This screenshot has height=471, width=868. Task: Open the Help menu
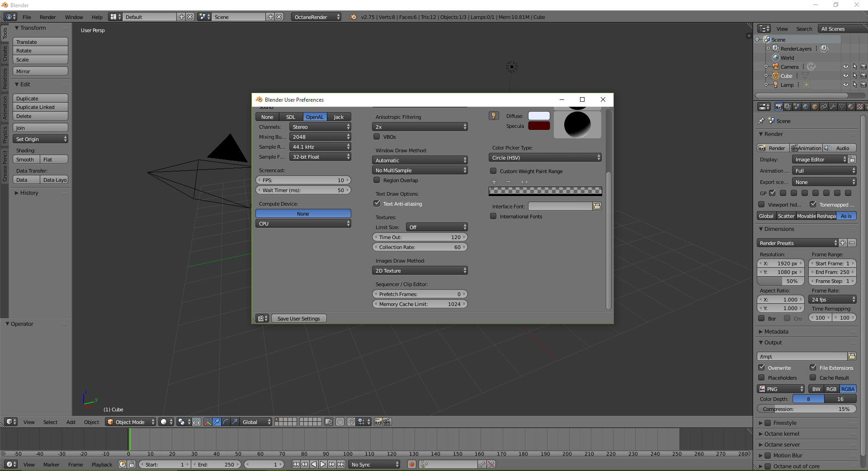point(97,17)
